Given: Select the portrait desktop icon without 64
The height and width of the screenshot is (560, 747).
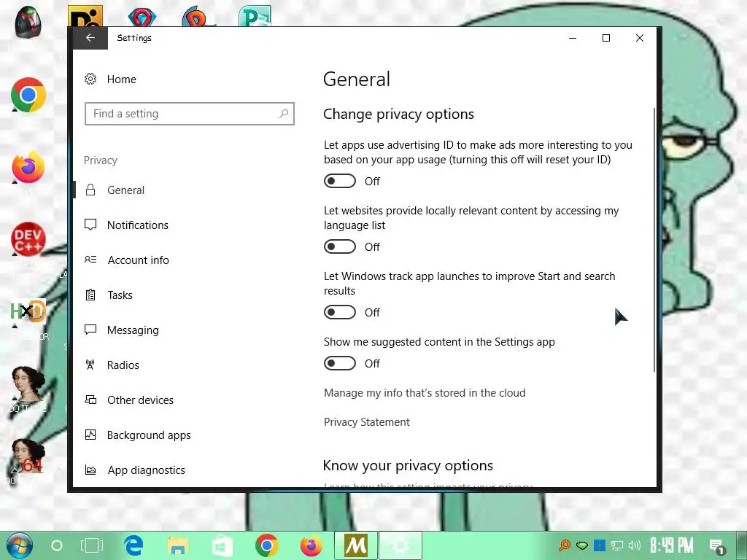Looking at the screenshot, I should [x=28, y=384].
